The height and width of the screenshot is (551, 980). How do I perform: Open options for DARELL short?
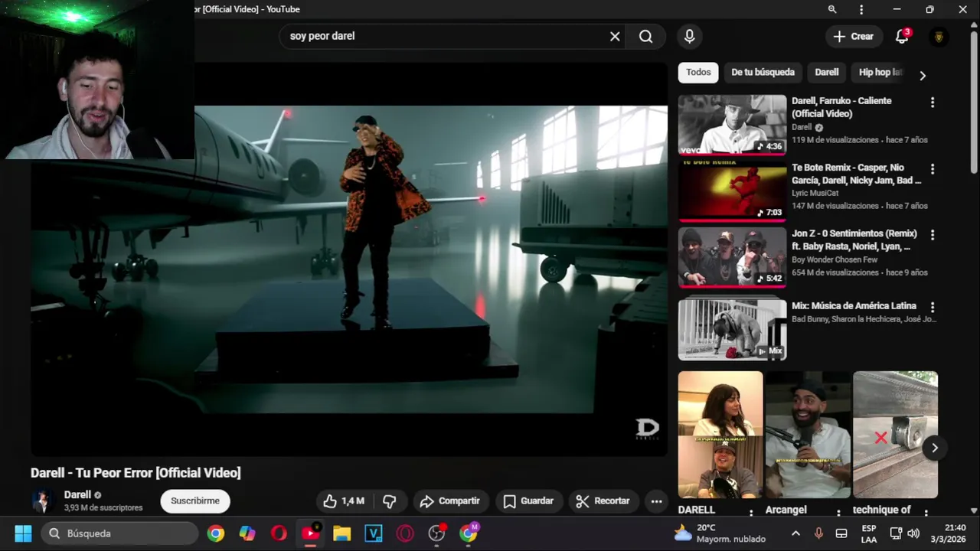[x=751, y=513]
